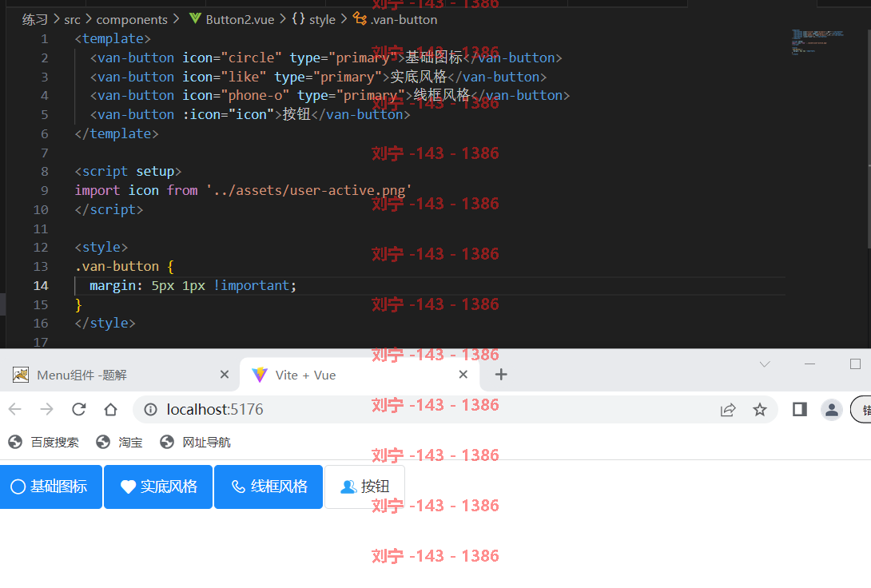
Task: Share this page icon
Action: point(728,410)
